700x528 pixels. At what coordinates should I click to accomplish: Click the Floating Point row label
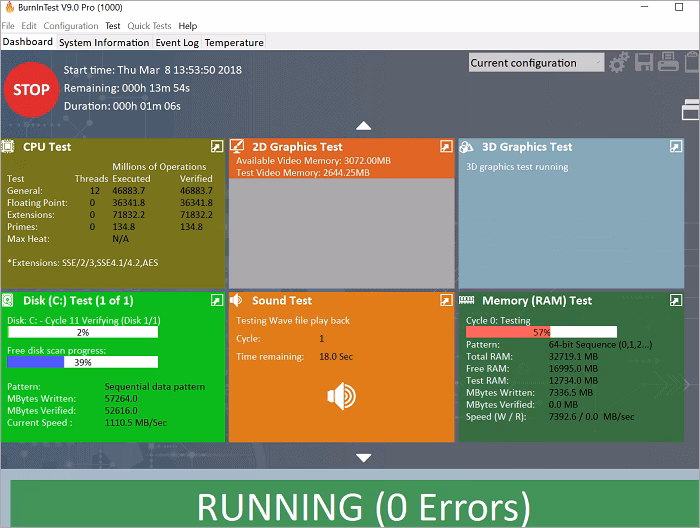[37, 203]
